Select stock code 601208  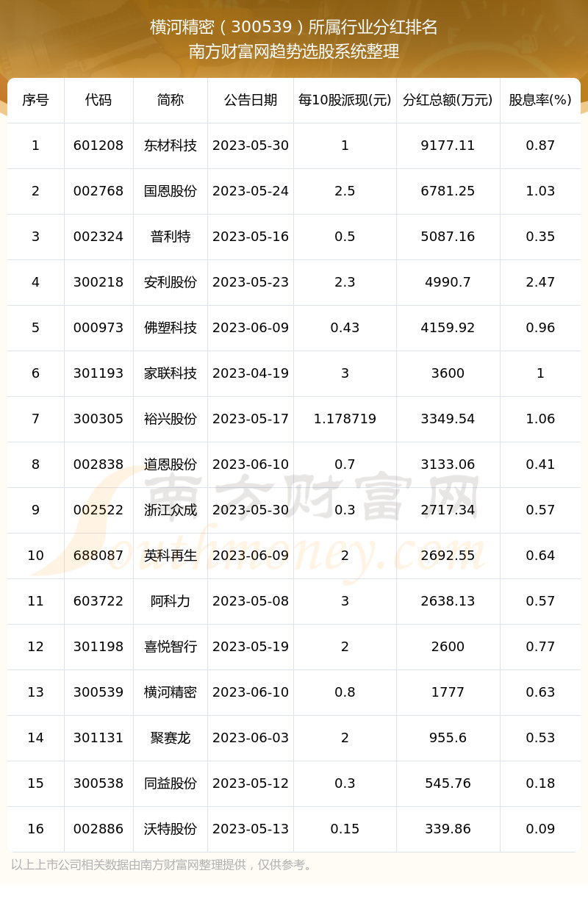98,146
